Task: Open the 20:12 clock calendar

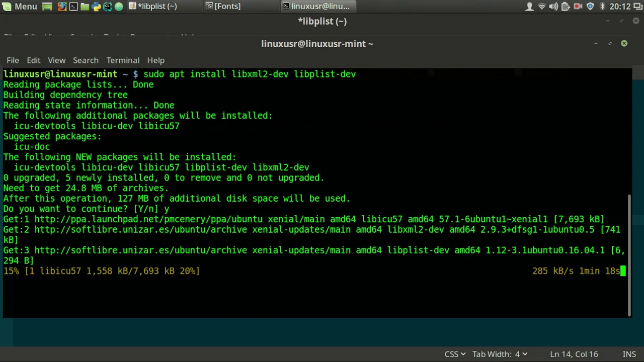Action: pyautogui.click(x=619, y=7)
